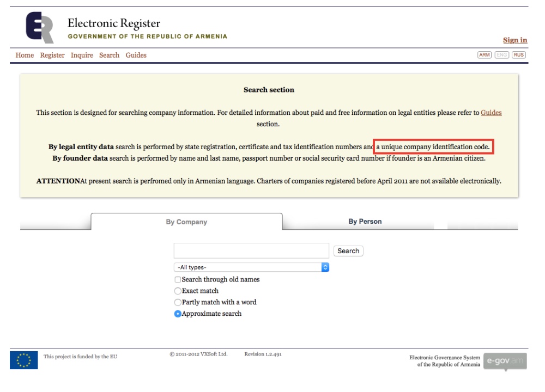Select the ENG language badge
This screenshot has width=545, height=392.
click(501, 55)
